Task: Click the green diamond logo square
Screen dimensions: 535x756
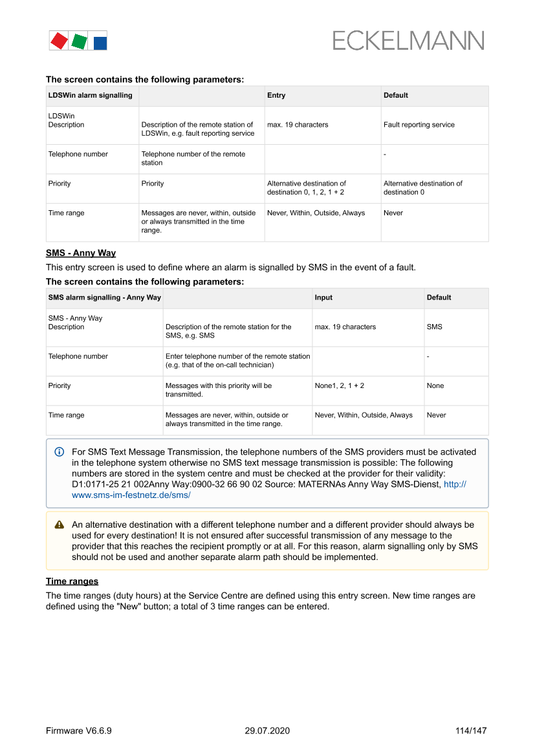Action: [79, 42]
